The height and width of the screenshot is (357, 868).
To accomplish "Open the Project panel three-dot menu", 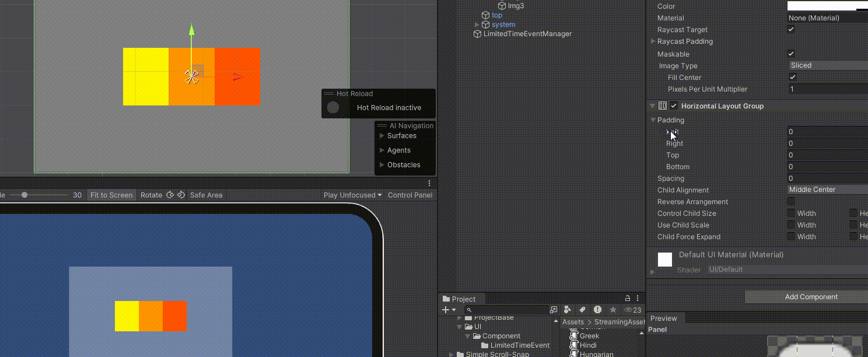I will (x=638, y=299).
